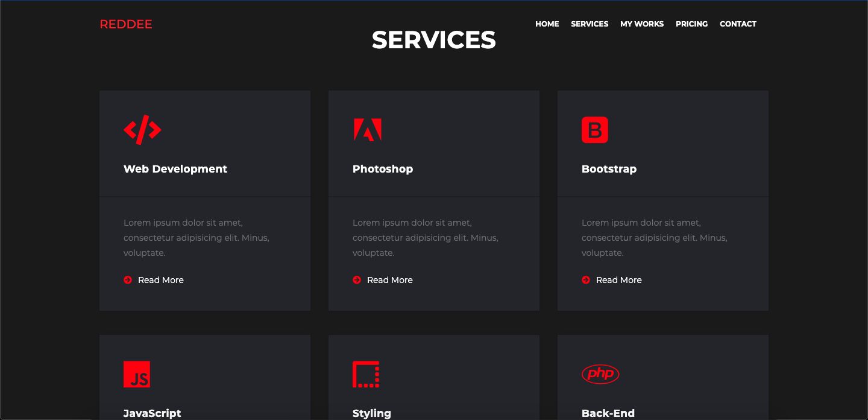Viewport: 868px width, 420px height.
Task: Go to SERVICES in navigation
Action: tap(590, 24)
